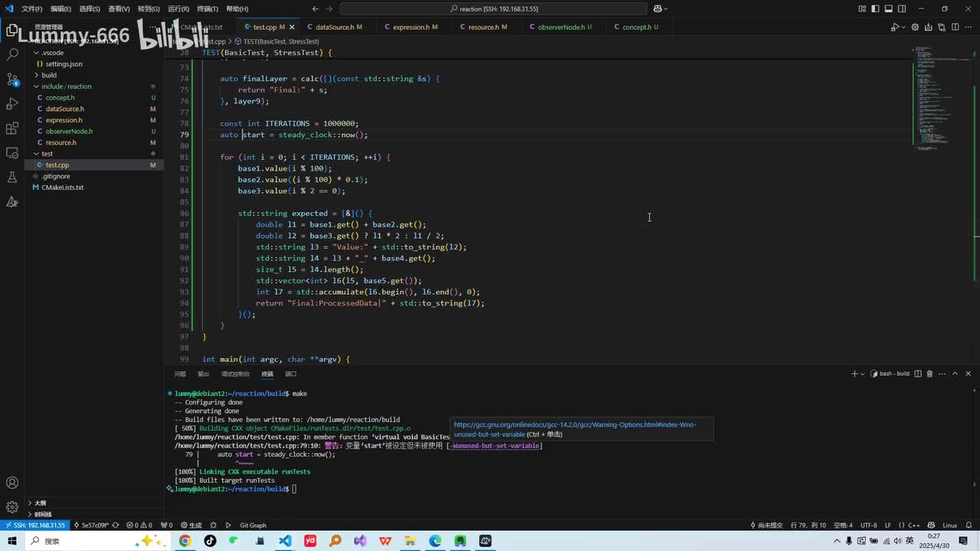Click the UTF-8 encoding indicator
Viewport: 980px width, 551px height.
[x=868, y=525]
